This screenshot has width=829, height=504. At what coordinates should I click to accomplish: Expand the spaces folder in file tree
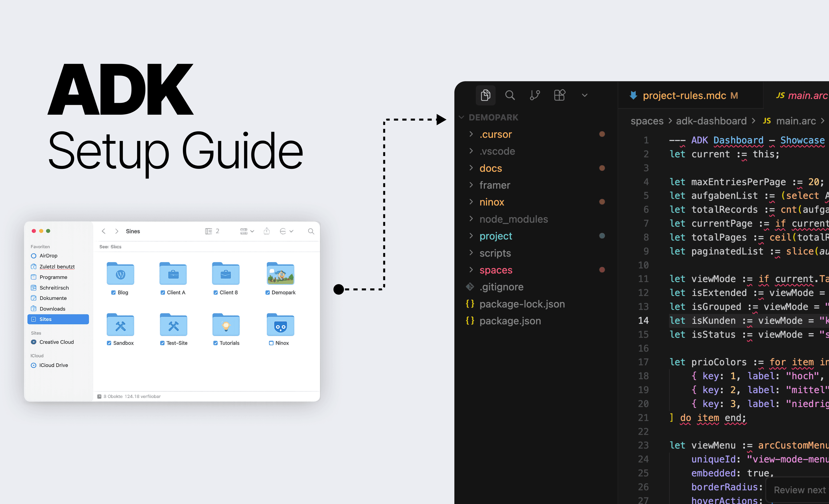click(x=495, y=270)
